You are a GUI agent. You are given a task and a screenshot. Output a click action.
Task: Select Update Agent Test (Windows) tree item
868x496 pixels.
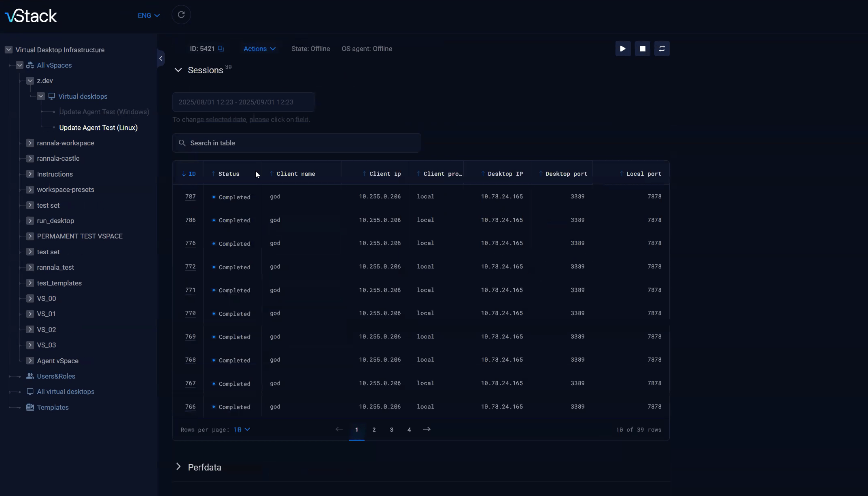point(104,112)
